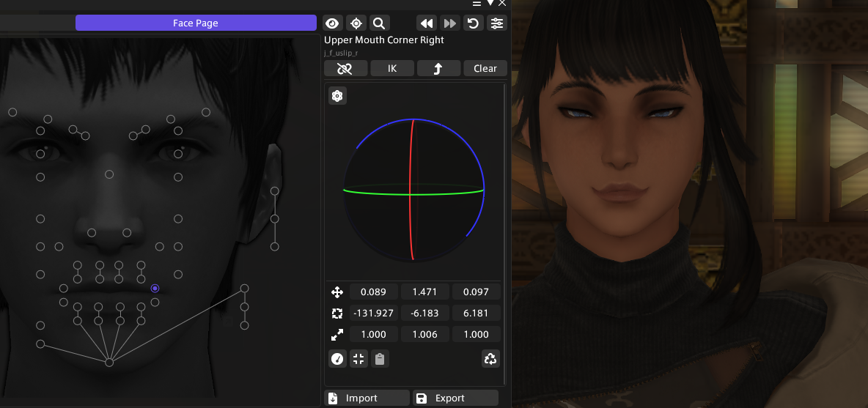Select the chin hub bone circle
The image size is (868, 408).
tap(109, 363)
